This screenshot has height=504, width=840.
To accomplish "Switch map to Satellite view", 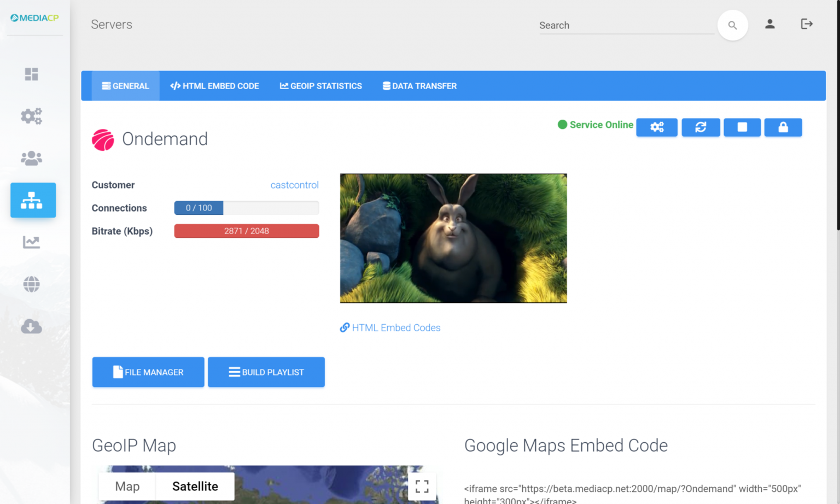I will (x=195, y=486).
